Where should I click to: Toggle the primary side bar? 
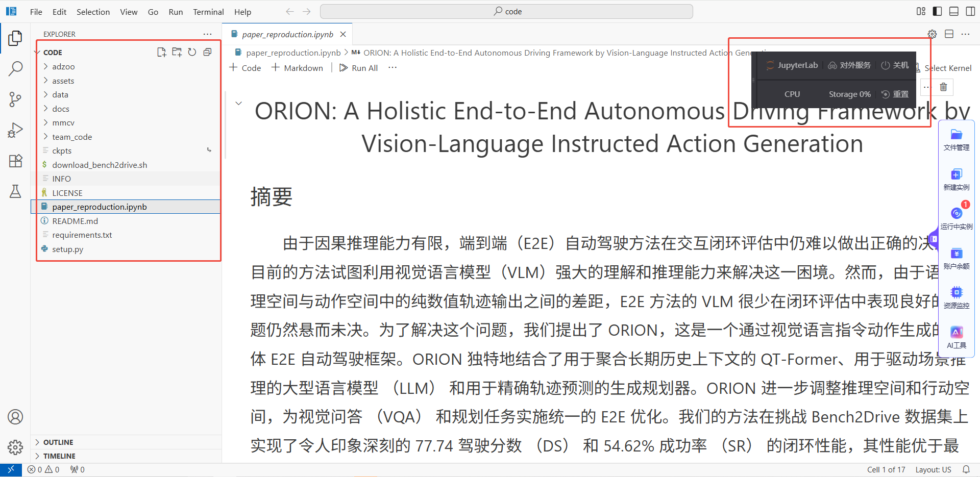tap(937, 11)
